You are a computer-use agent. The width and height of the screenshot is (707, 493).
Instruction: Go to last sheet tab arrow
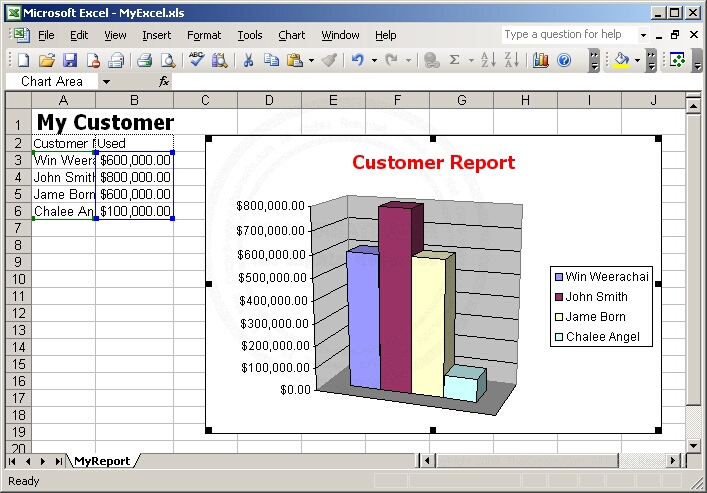coord(59,461)
